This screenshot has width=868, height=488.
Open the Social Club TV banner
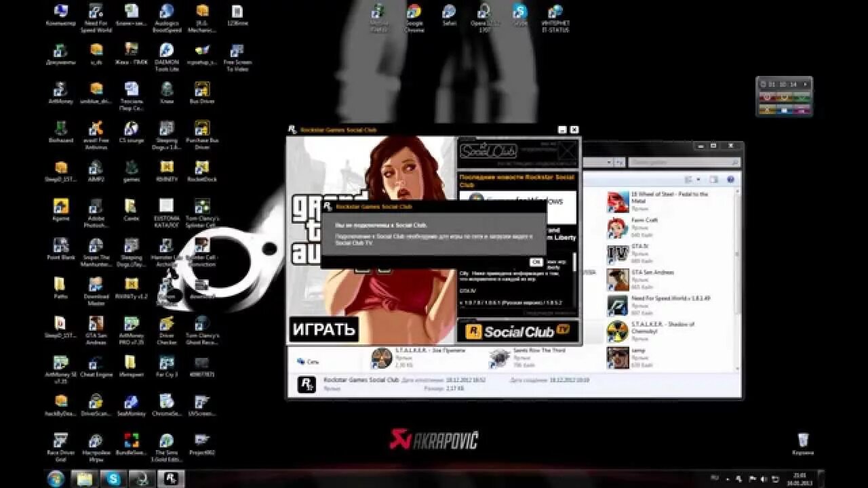519,331
